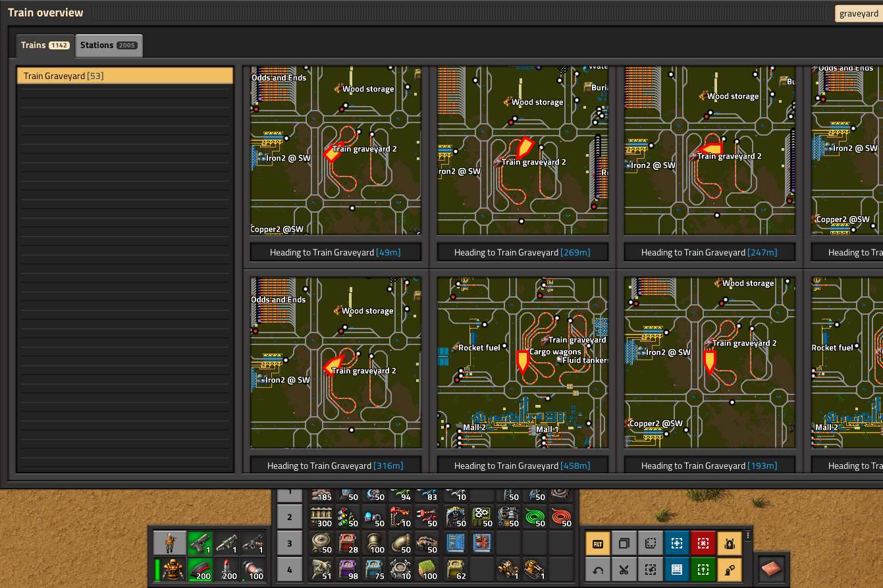Pick the yellow storage chest with count 62
Screen dimensions: 883x588
tap(455, 570)
